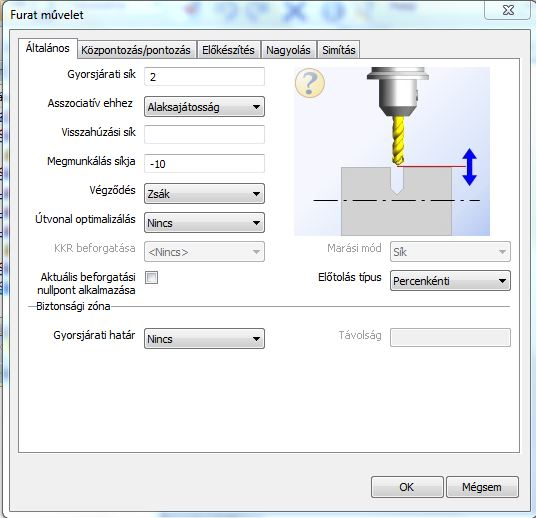Switch to the Központozás/pontozás tab

tap(136, 50)
